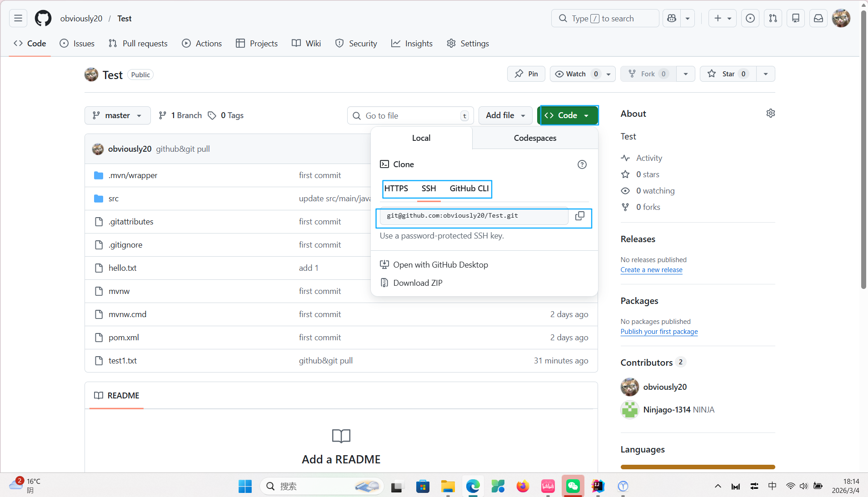Viewport: 868px width, 497px height.
Task: Expand the master branch dropdown
Action: (x=117, y=115)
